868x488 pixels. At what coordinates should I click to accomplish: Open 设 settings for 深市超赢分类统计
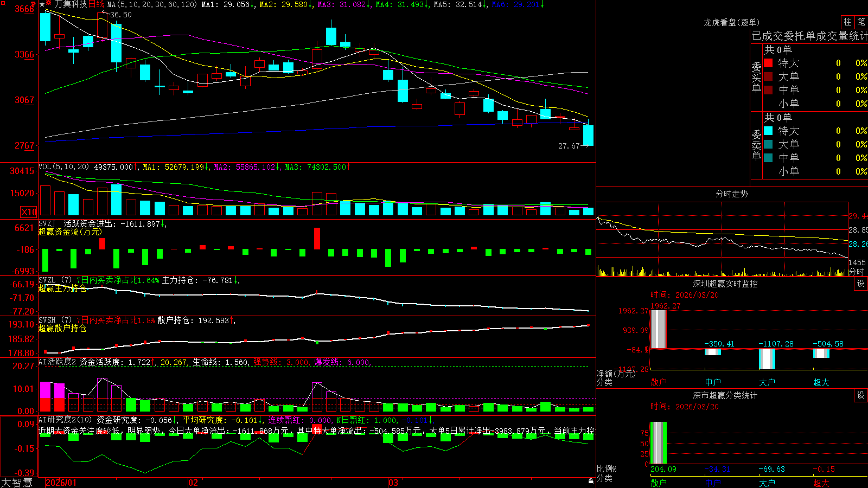tap(861, 395)
